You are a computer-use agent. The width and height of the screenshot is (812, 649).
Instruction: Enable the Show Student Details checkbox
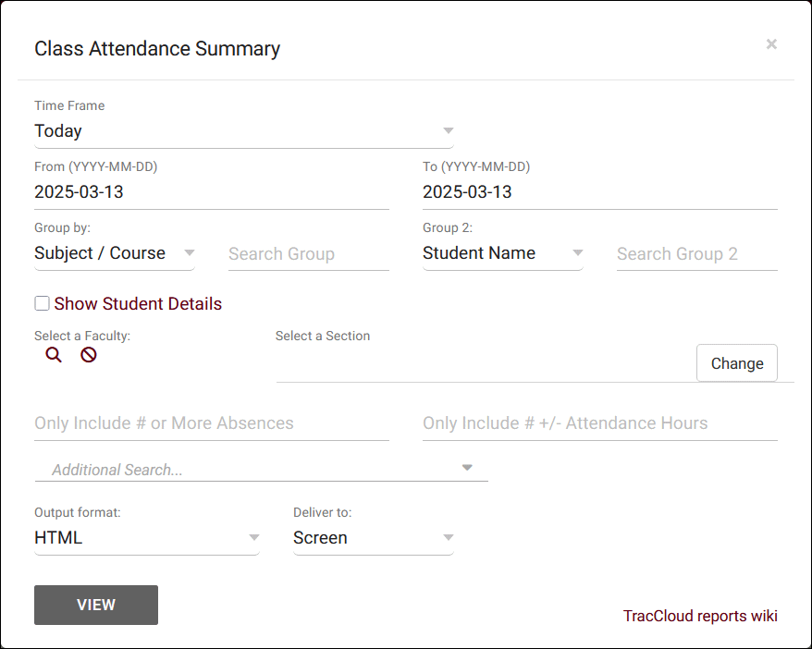pos(42,303)
